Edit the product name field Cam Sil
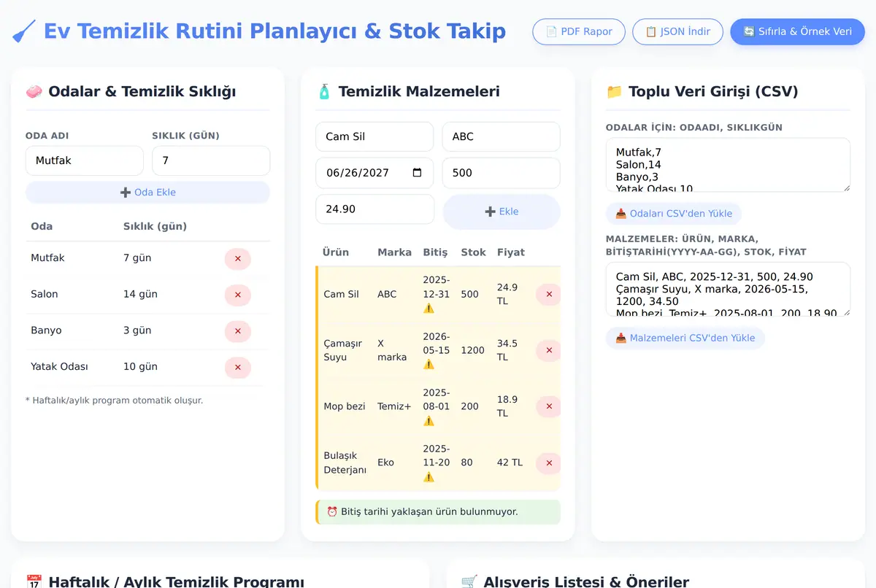 [x=374, y=136]
